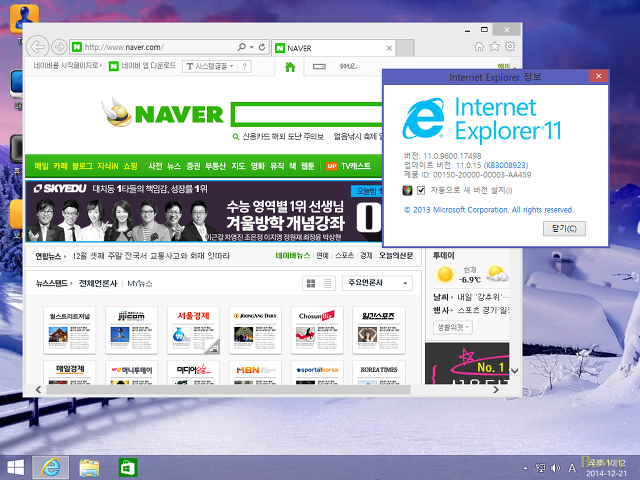Open a new blank browser tab

(405, 48)
